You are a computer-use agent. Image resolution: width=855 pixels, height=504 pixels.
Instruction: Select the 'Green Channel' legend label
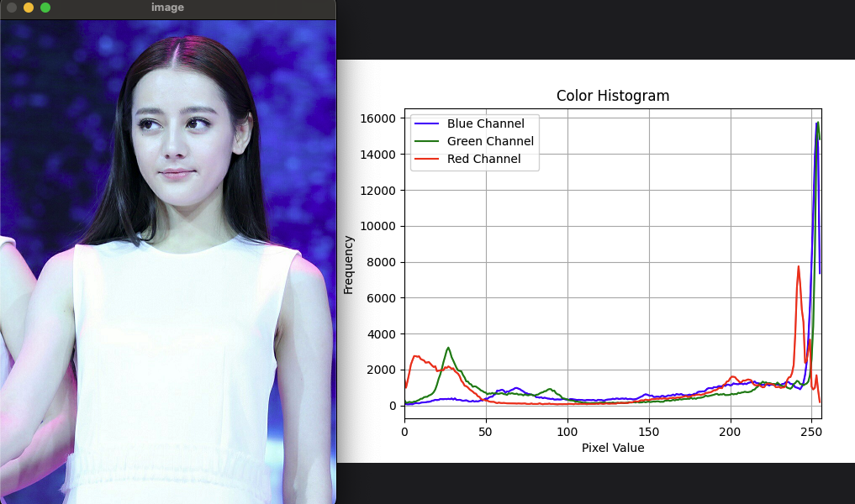coord(490,141)
